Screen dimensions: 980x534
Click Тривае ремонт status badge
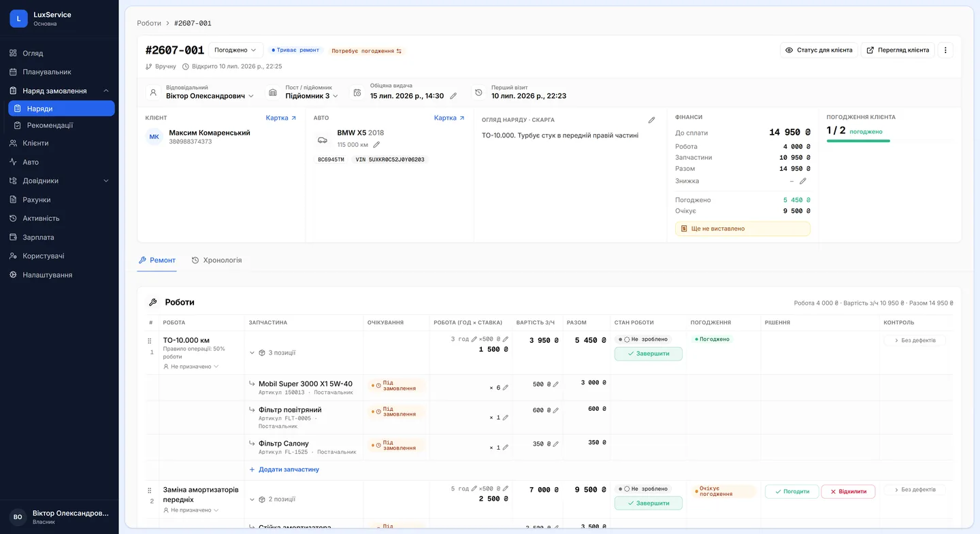[x=295, y=50]
